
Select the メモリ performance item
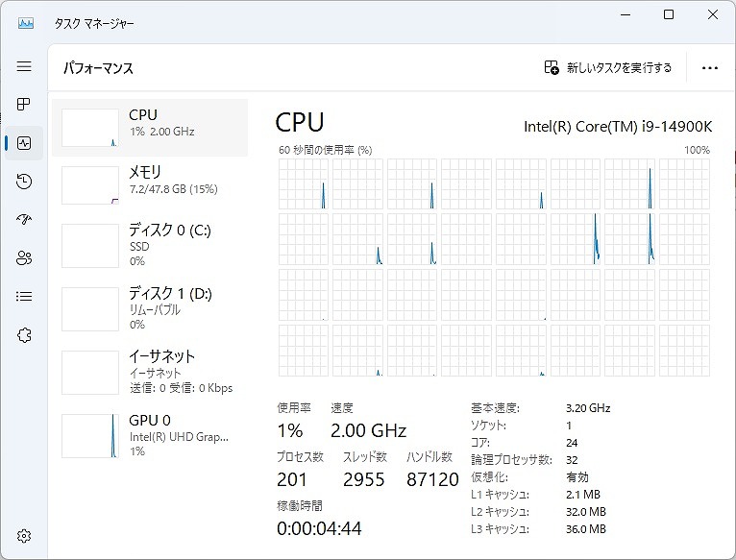click(x=149, y=184)
